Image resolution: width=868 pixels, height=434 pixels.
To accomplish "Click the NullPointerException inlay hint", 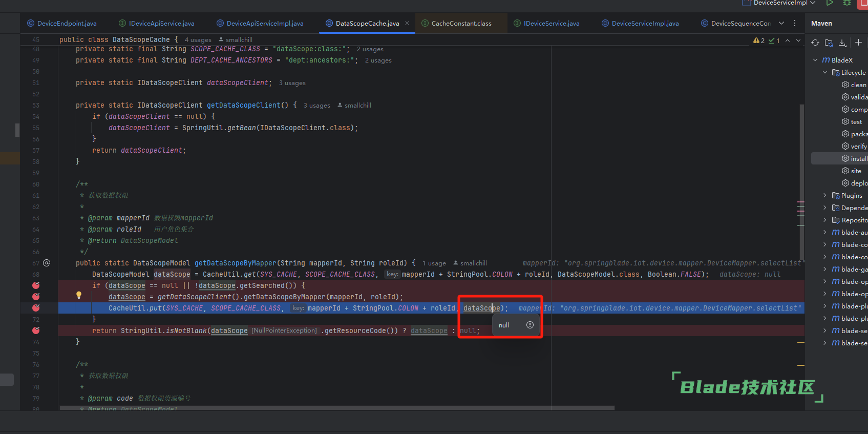I will pos(284,330).
